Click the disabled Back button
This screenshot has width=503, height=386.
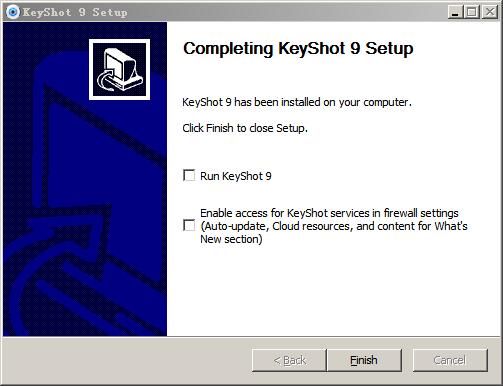click(x=289, y=360)
